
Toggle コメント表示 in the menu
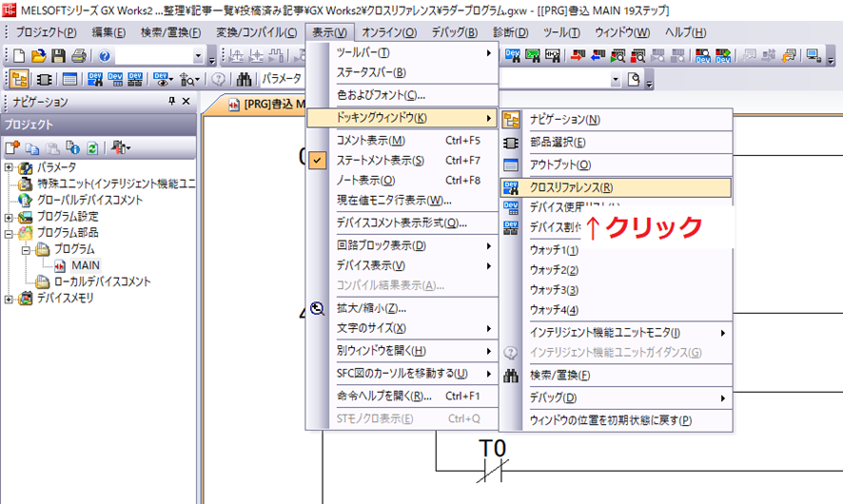point(402,140)
